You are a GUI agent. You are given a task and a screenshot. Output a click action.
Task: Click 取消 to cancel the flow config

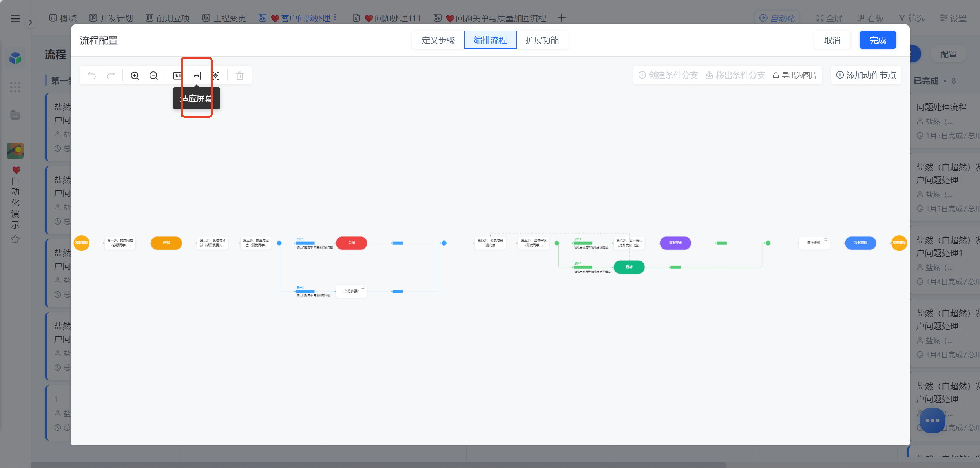click(x=832, y=40)
